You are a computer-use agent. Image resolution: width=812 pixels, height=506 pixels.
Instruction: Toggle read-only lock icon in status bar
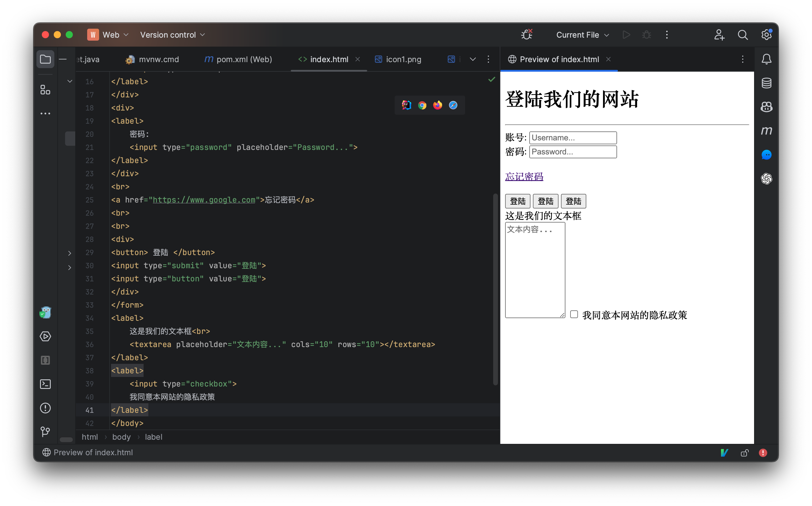coord(744,453)
